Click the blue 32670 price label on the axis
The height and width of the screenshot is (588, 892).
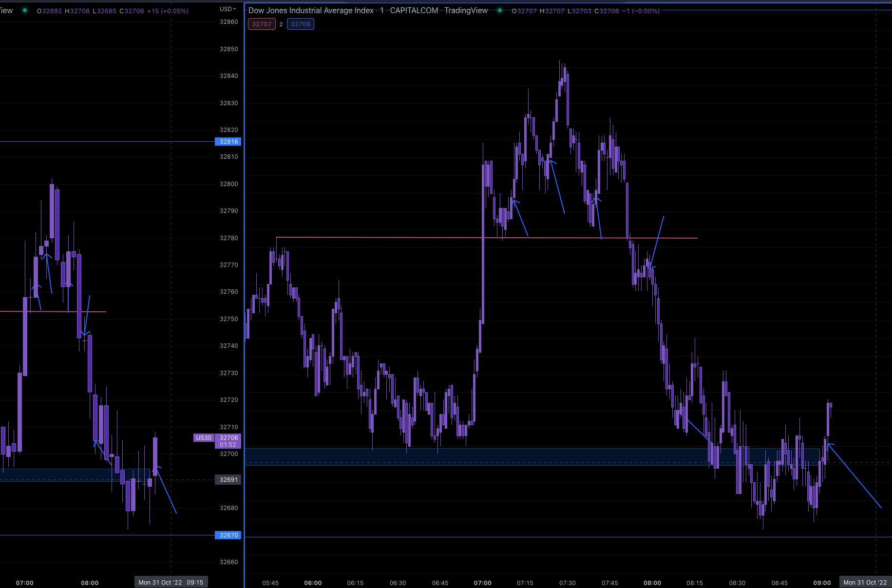click(x=227, y=535)
